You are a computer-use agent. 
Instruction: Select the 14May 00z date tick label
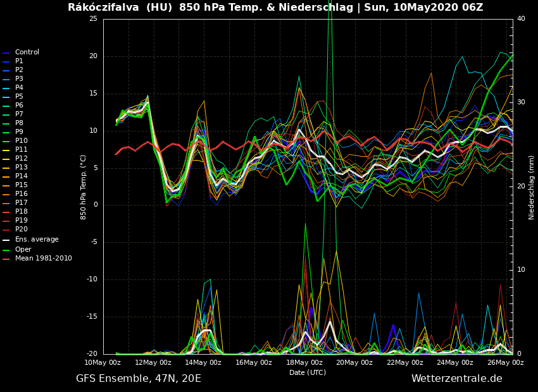pyautogui.click(x=203, y=363)
